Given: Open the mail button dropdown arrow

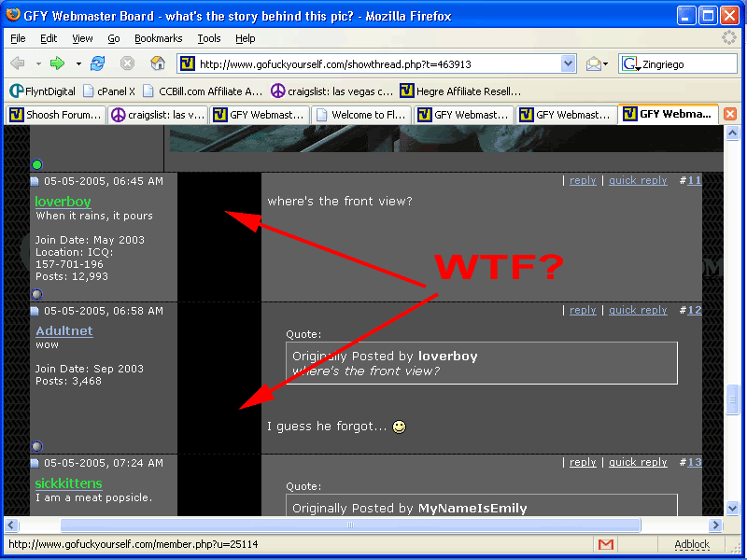Looking at the screenshot, I should coord(605,63).
